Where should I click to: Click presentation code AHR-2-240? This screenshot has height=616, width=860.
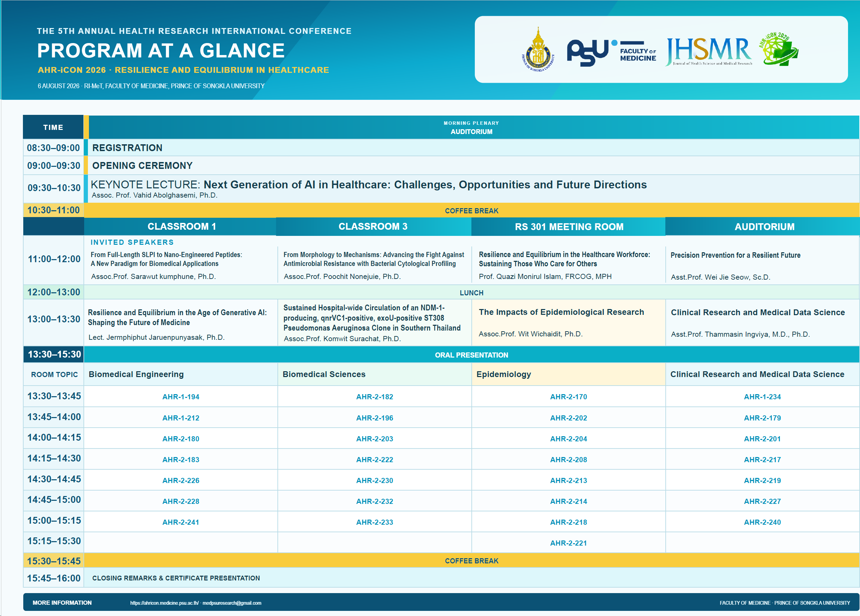pos(762,522)
